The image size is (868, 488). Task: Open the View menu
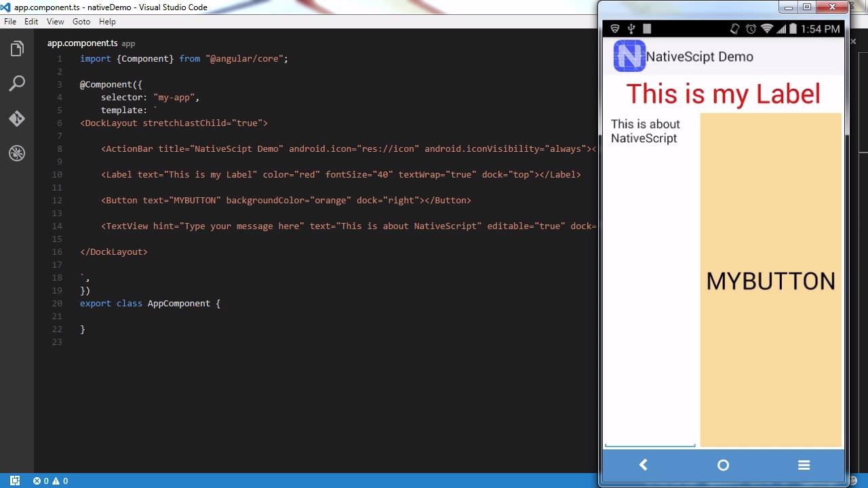pos(55,22)
